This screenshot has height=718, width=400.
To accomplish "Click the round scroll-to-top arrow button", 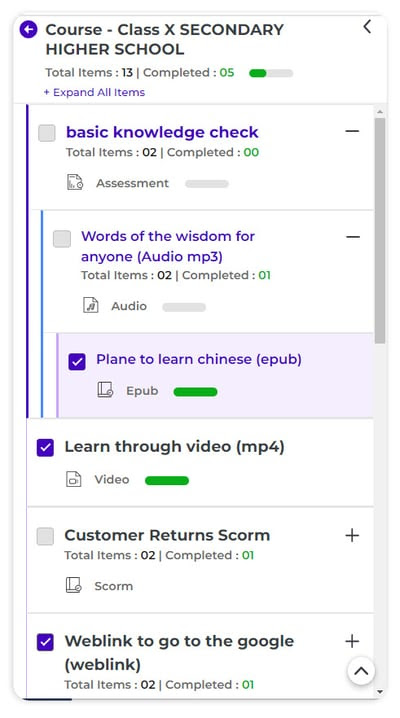I will 361,671.
